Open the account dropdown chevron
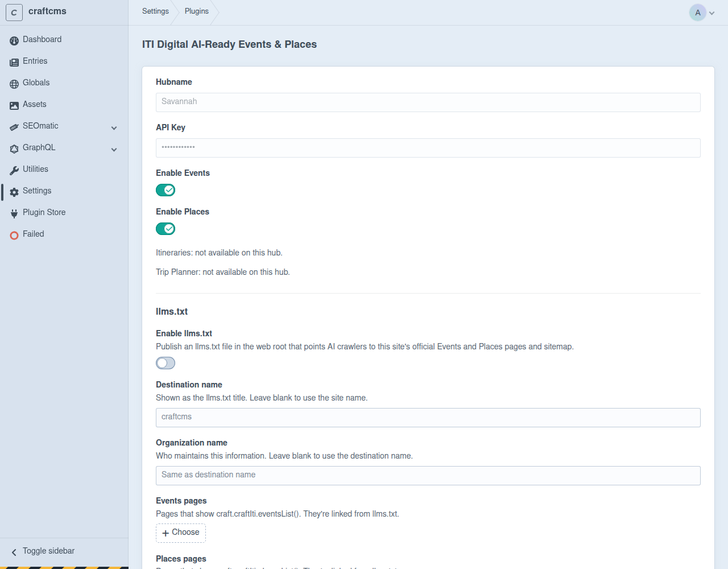Image resolution: width=728 pixels, height=569 pixels. 712,13
